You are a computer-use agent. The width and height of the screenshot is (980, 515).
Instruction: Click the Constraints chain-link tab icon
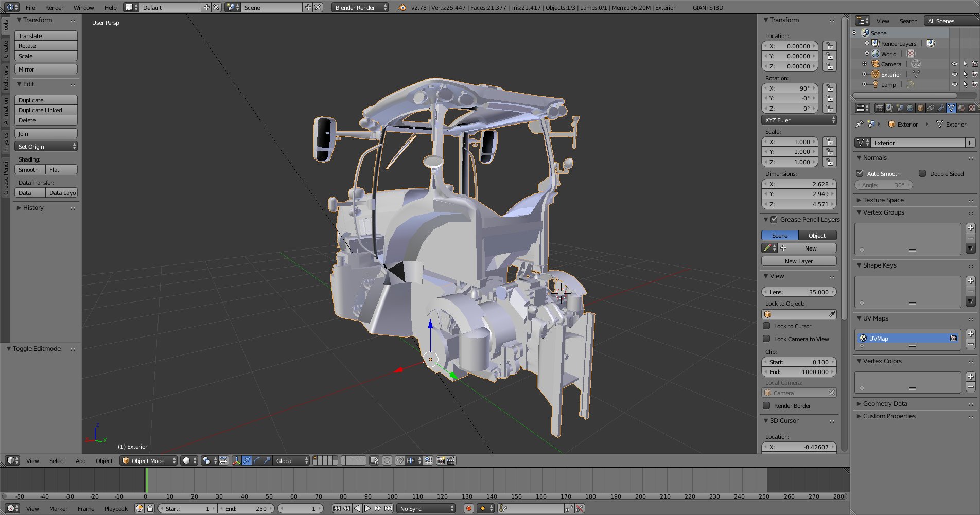tap(931, 108)
